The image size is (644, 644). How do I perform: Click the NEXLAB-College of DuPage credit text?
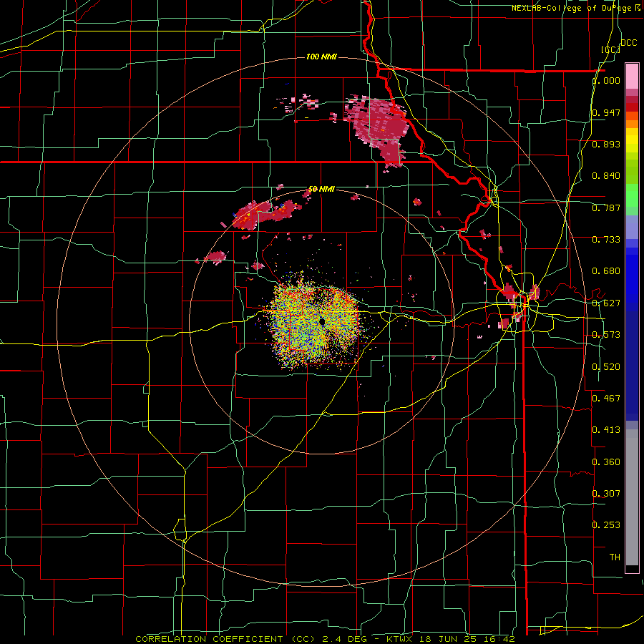[572, 8]
